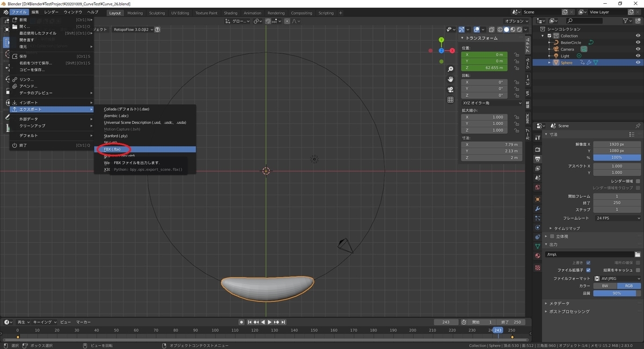
Task: Choose Alembic (.abc) export option
Action: point(145,116)
